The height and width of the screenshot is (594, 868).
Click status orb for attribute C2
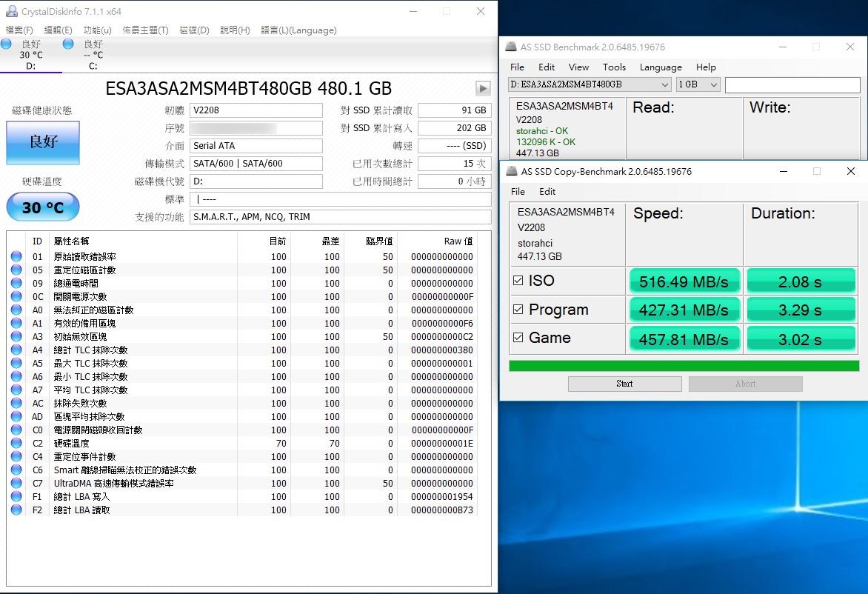16,443
